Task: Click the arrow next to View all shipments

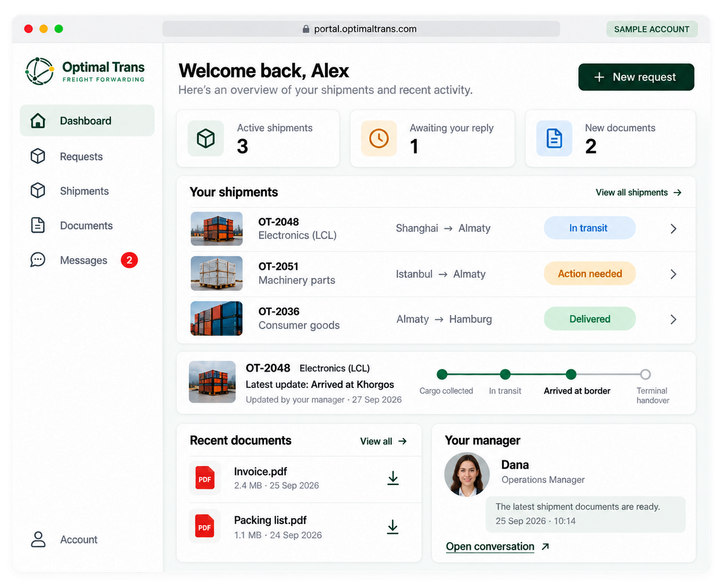Action: (x=677, y=192)
